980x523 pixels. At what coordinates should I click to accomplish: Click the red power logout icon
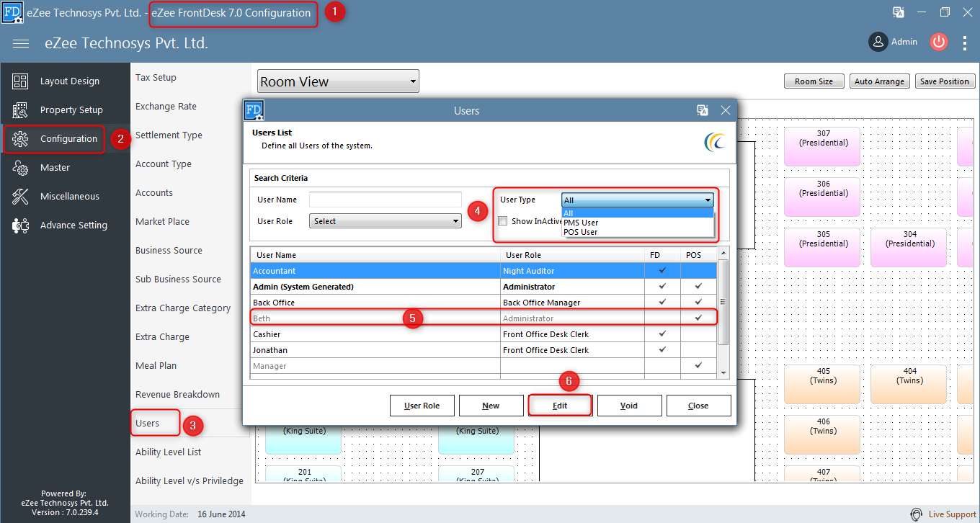(x=938, y=42)
